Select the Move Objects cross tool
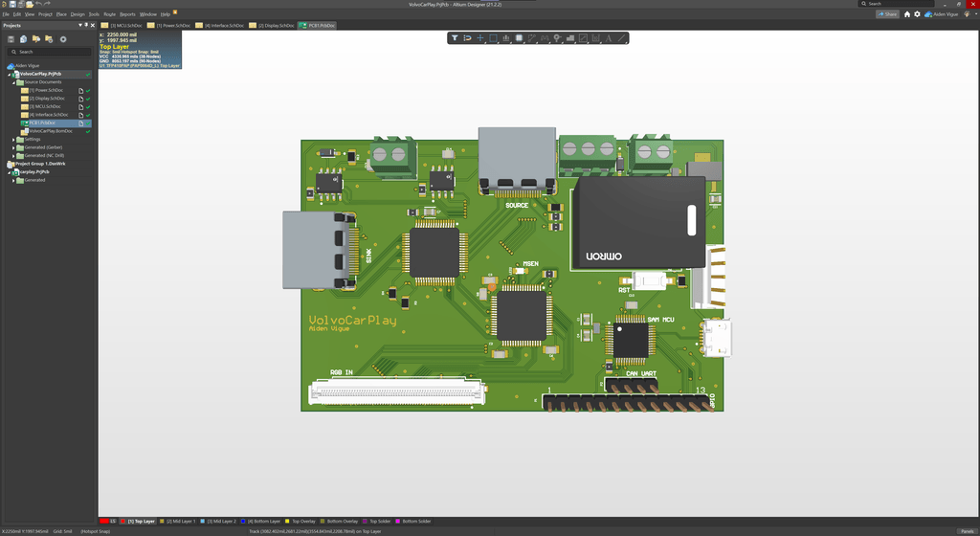Screen dimensions: 980x536 tap(480, 38)
